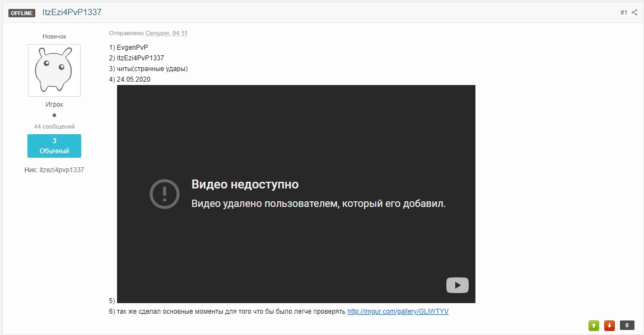The width and height of the screenshot is (644, 335).
Task: Click the YouTube logo in the video player
Action: tap(457, 285)
